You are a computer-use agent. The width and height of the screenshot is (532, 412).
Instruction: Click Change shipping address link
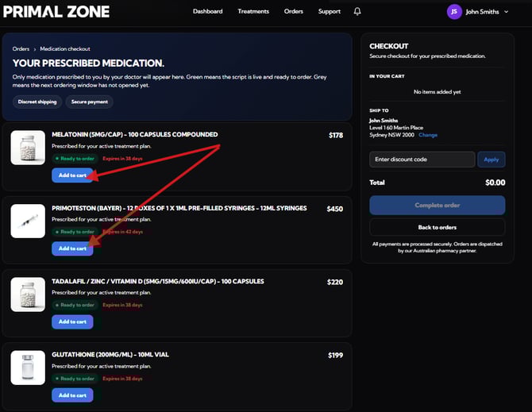[x=428, y=135]
